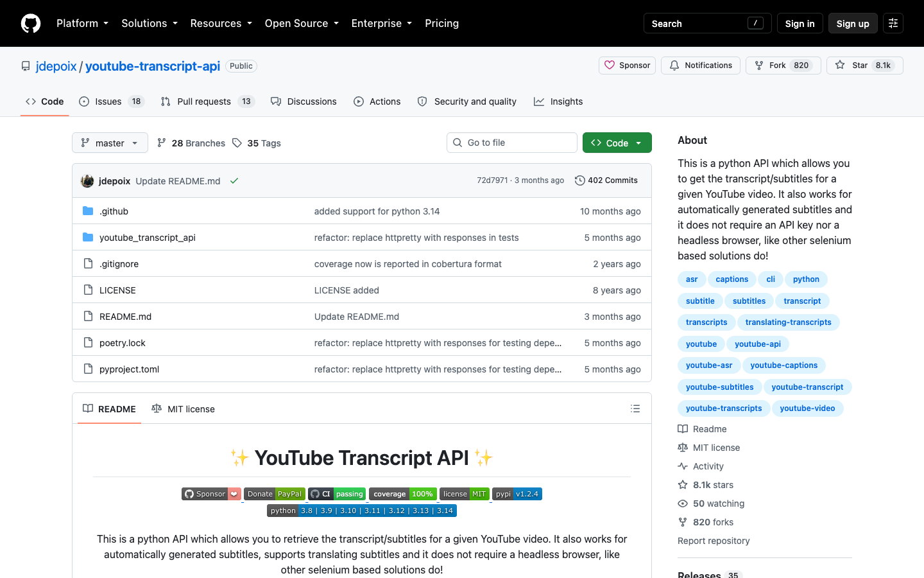Click the CI passing badge
The image size is (924, 578).
coord(337,494)
